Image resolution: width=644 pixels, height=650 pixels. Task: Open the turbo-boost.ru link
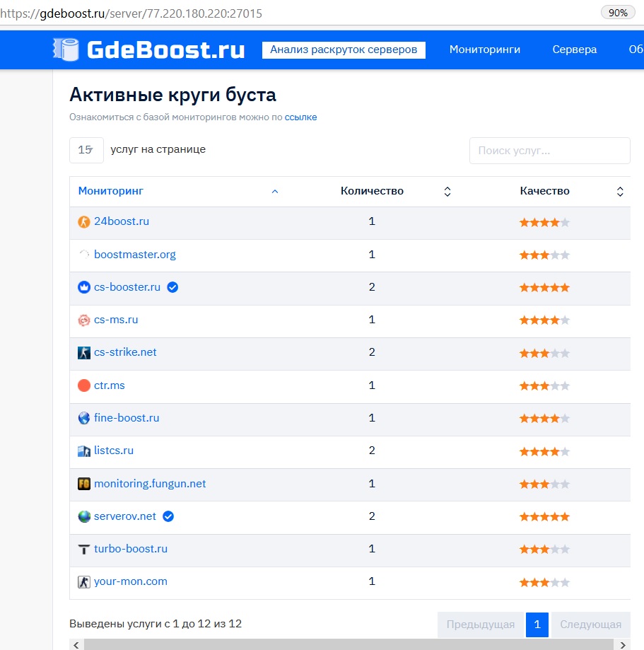click(x=131, y=549)
